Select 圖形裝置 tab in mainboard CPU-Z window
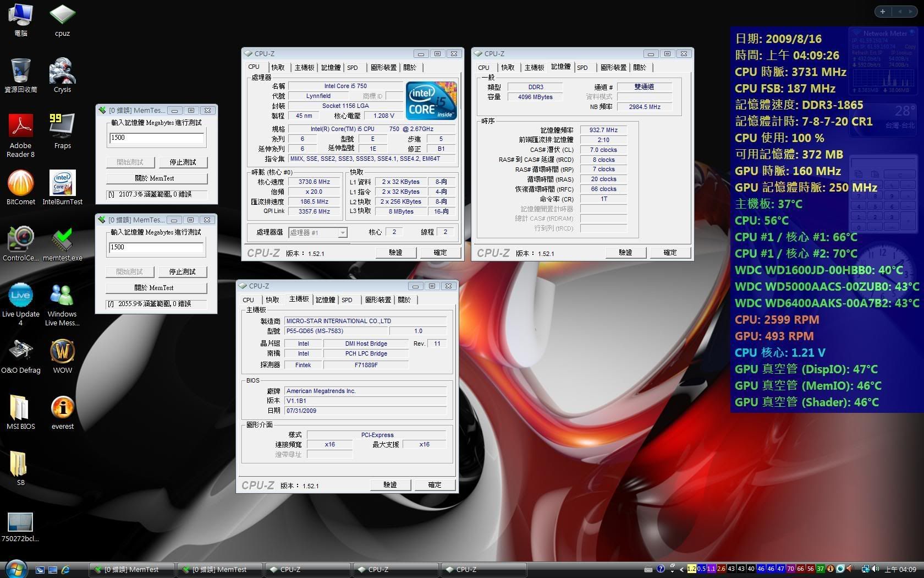 click(x=378, y=300)
